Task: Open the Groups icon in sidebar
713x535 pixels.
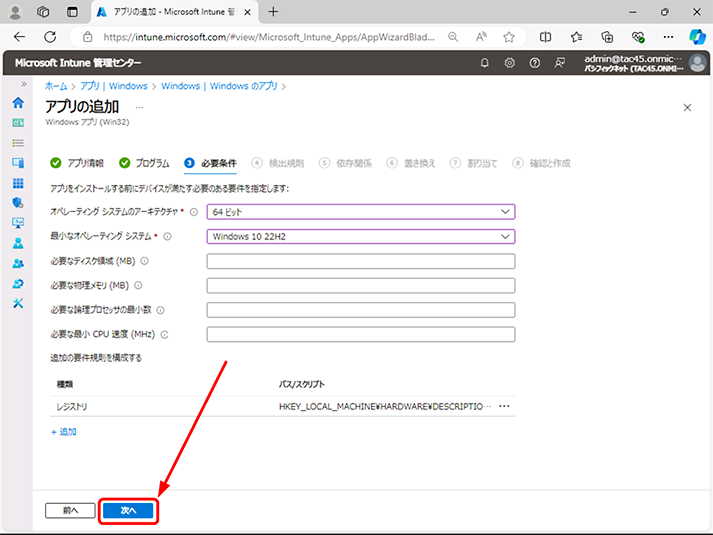Action: pos(18,263)
